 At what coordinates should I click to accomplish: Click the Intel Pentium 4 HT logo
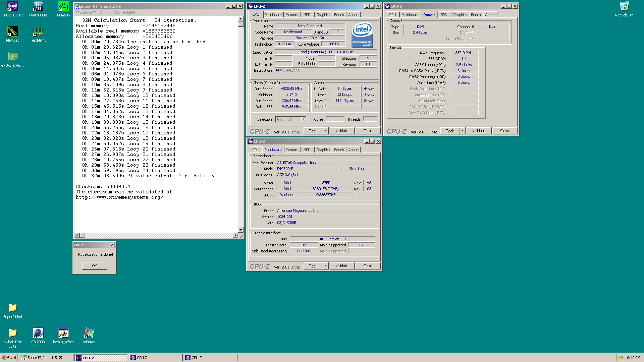(x=362, y=35)
